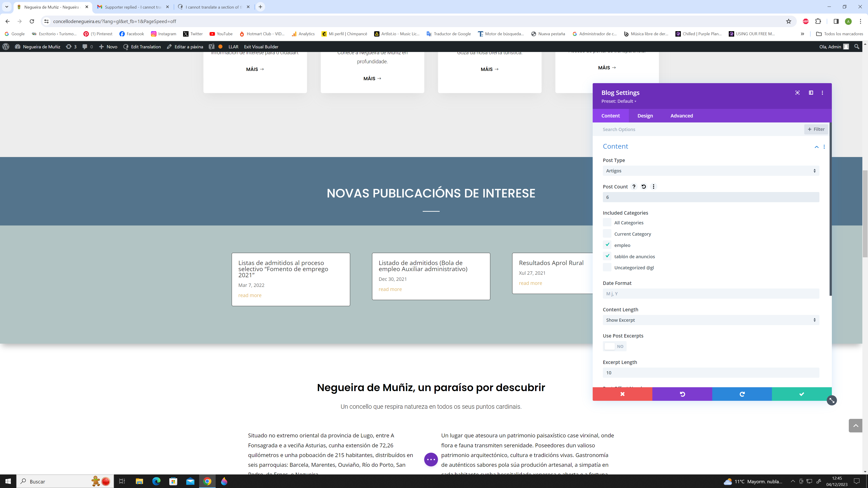Image resolution: width=868 pixels, height=488 pixels.
Task: Discard changes with the red X
Action: pyautogui.click(x=622, y=394)
